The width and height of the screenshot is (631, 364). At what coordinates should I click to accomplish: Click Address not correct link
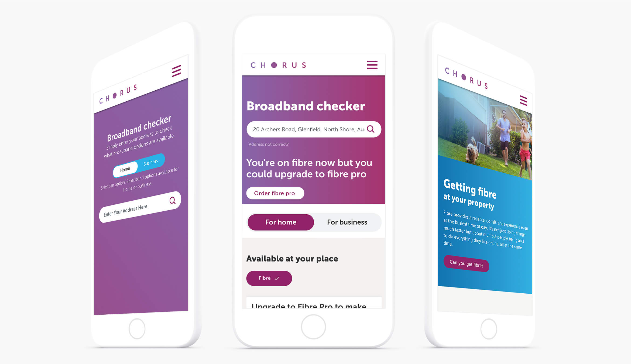coord(266,143)
